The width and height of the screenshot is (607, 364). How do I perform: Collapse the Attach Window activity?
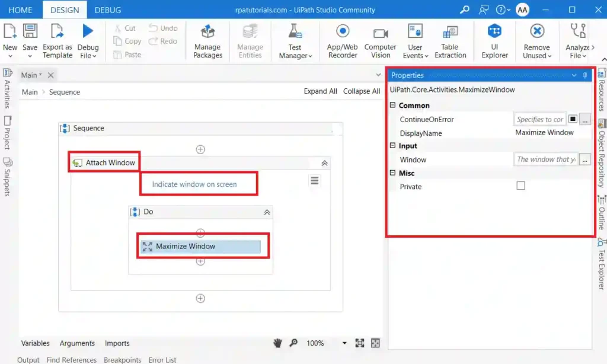point(324,164)
